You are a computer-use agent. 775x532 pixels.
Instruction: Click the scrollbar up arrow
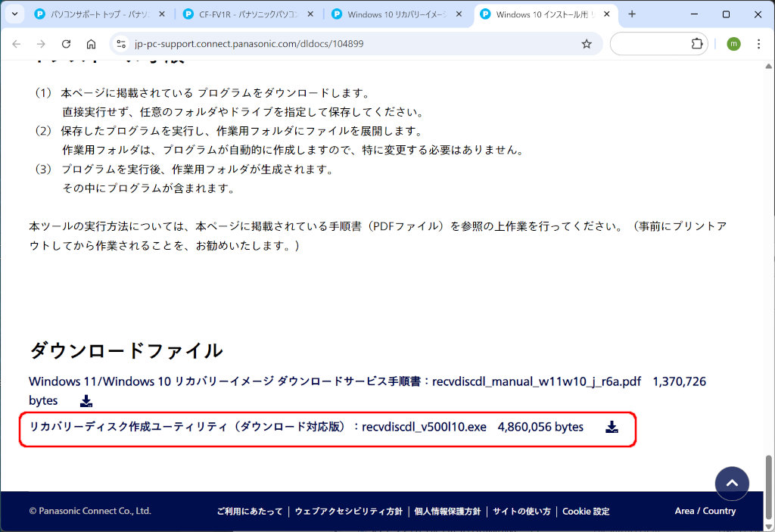769,66
